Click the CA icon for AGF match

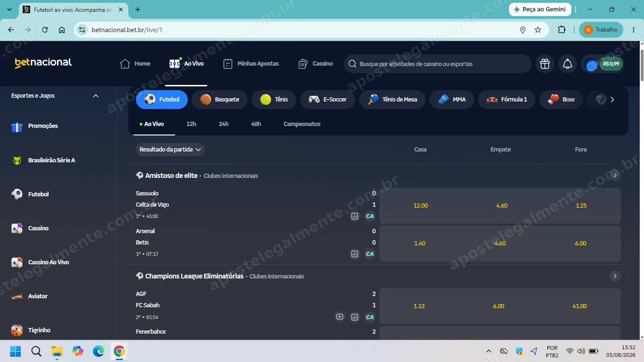click(370, 317)
